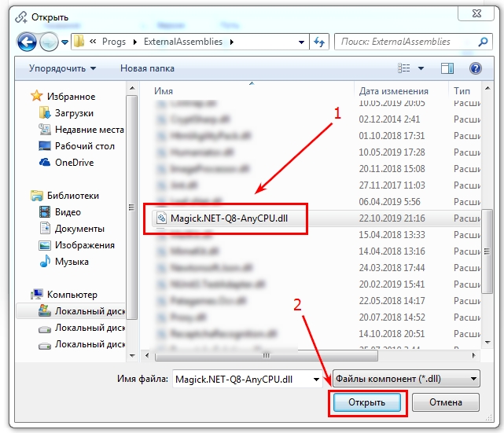Open the Имя файла dropdown arrow

(x=316, y=380)
